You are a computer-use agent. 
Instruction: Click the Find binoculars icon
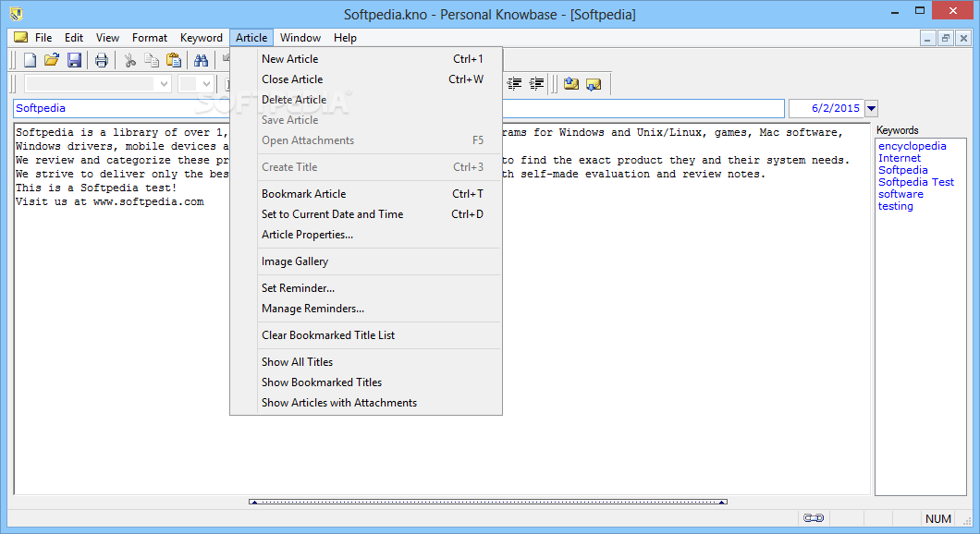coord(201,60)
